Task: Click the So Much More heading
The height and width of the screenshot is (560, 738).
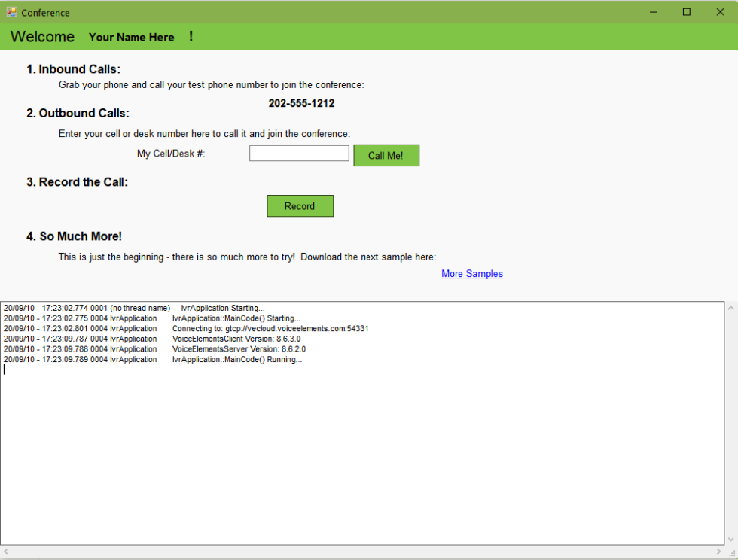Action: pos(75,236)
